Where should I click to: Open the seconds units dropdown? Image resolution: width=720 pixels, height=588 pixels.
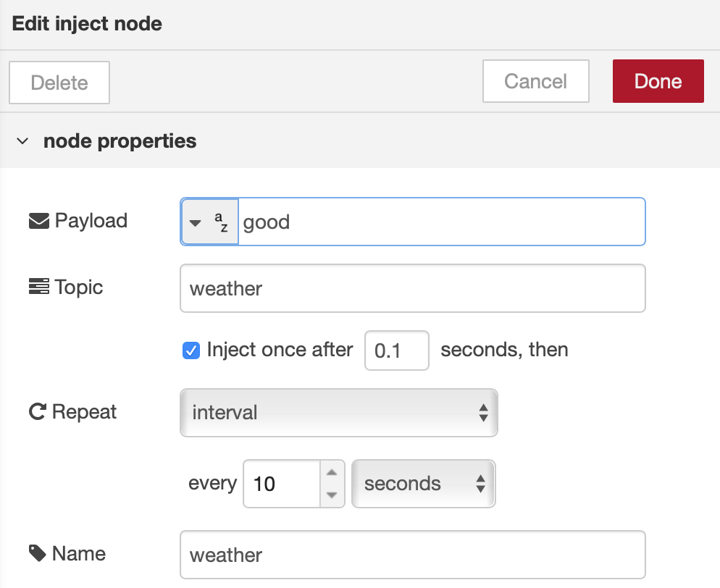pyautogui.click(x=423, y=483)
